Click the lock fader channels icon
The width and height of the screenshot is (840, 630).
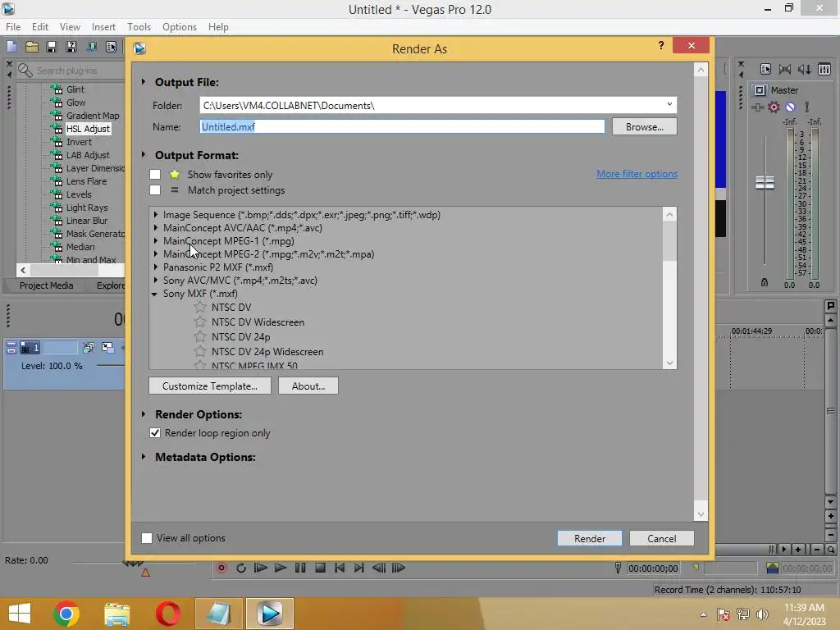coord(765,282)
